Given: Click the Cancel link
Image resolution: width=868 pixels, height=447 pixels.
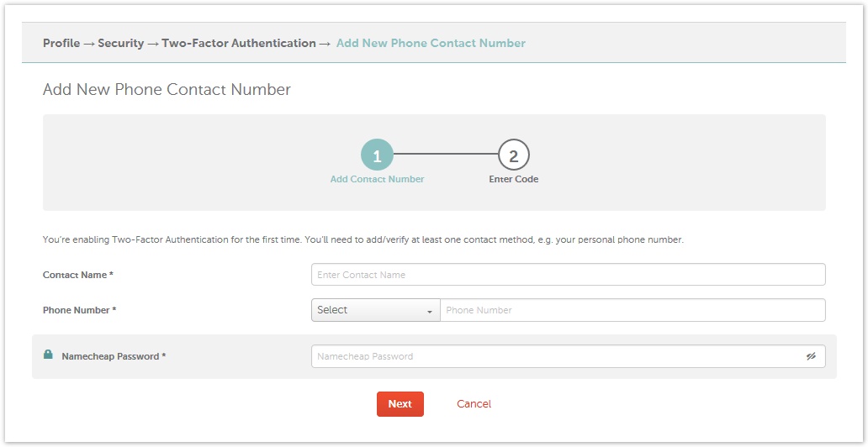Looking at the screenshot, I should (474, 404).
